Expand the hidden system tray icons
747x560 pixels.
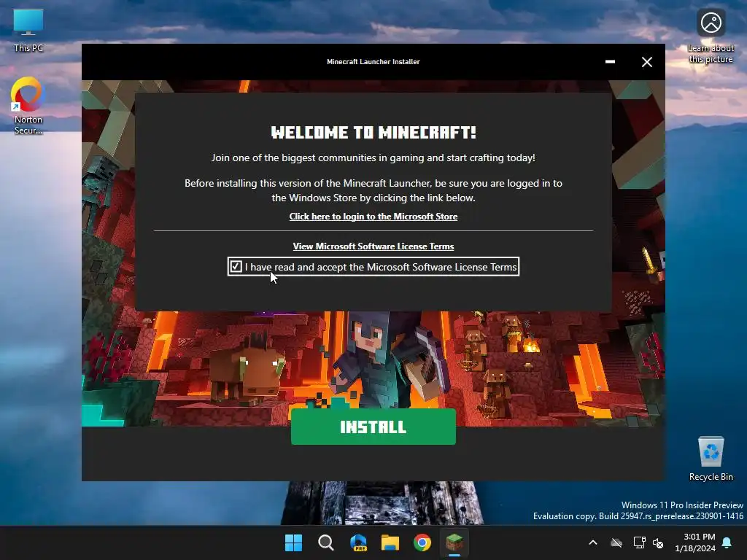(x=593, y=542)
